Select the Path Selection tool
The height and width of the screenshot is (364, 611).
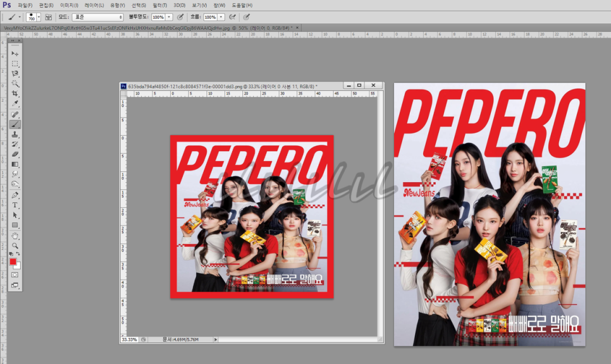tap(15, 215)
